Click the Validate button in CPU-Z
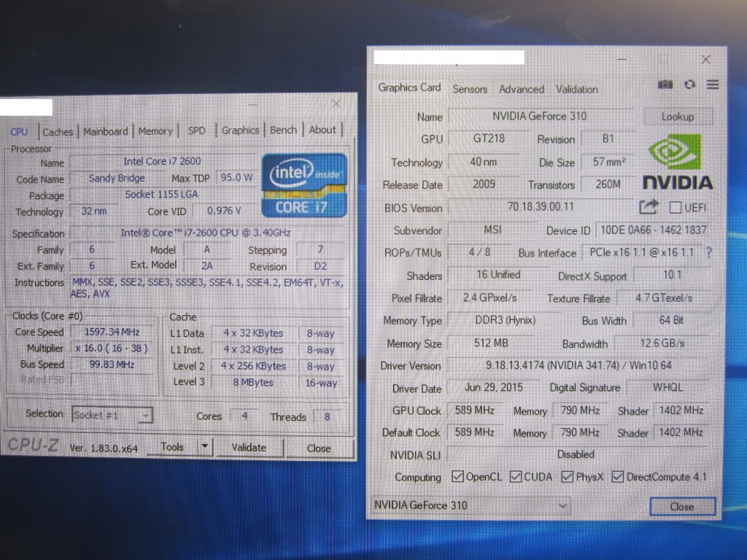 tap(249, 447)
